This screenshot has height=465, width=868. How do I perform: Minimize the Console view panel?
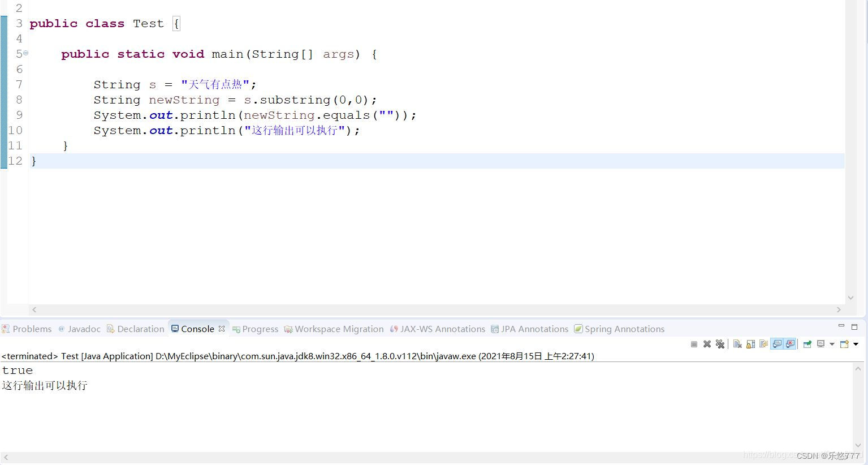click(x=841, y=326)
